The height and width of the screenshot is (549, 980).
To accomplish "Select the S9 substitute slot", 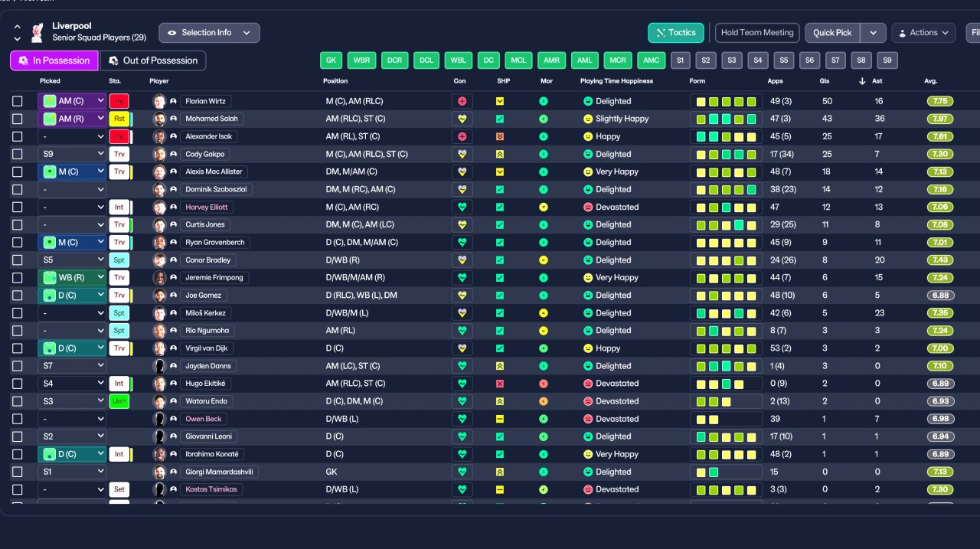I will point(887,60).
